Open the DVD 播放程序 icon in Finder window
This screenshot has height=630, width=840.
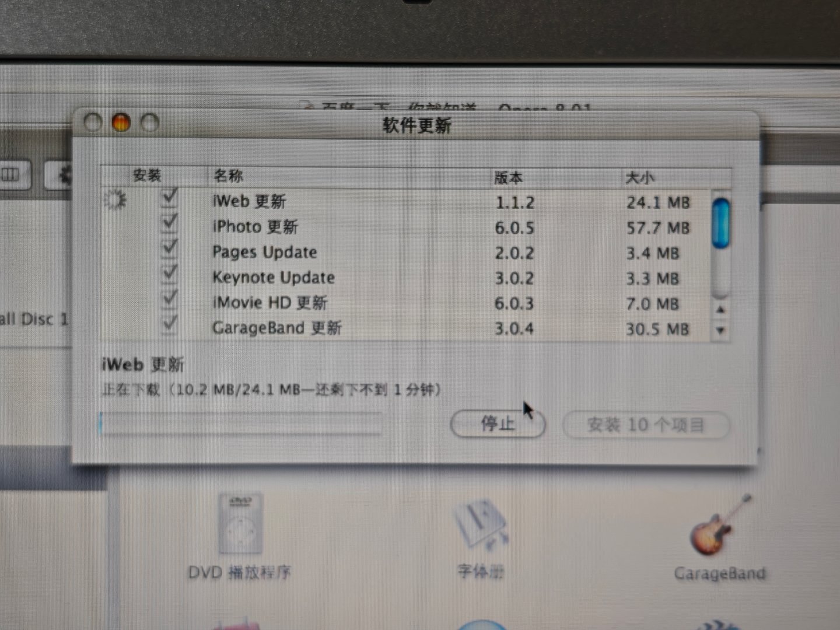[240, 524]
